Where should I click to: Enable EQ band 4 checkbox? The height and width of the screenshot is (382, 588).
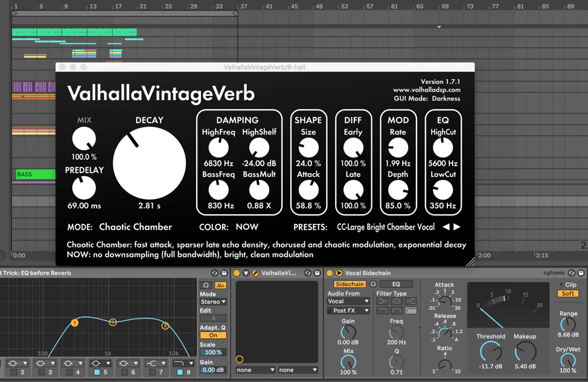[69, 372]
